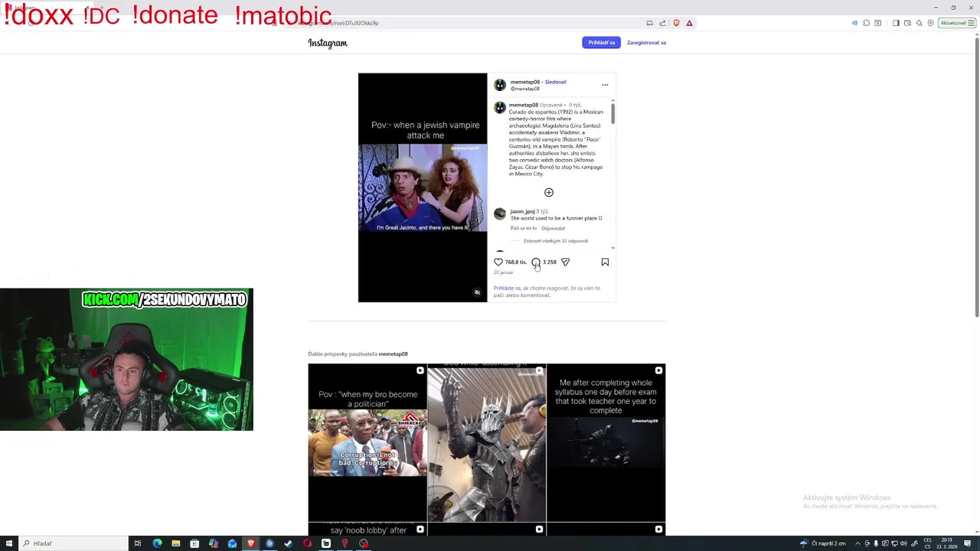
Task: Click the tab audio indicator icon
Action: coord(854,23)
